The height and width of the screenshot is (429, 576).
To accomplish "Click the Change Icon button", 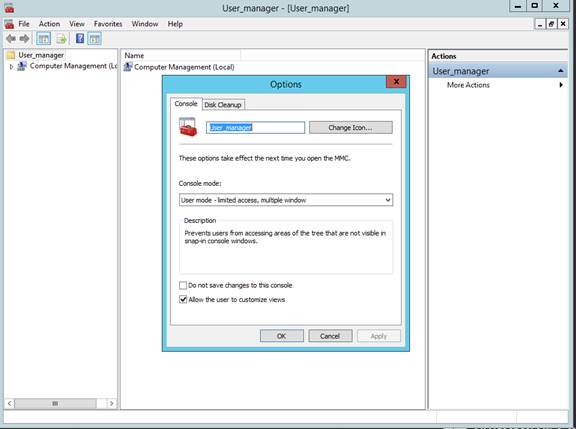I will (350, 127).
